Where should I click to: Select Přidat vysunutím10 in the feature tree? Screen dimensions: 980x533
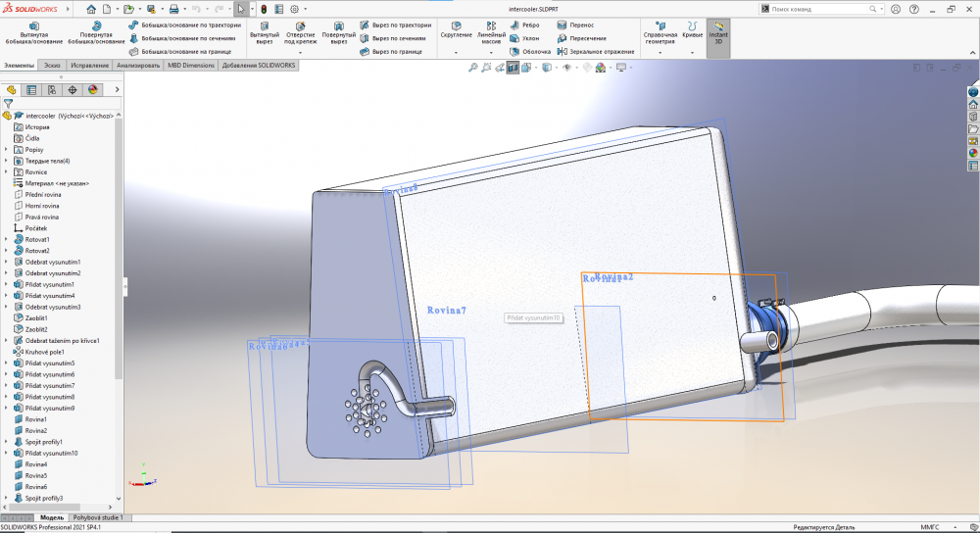pos(50,453)
